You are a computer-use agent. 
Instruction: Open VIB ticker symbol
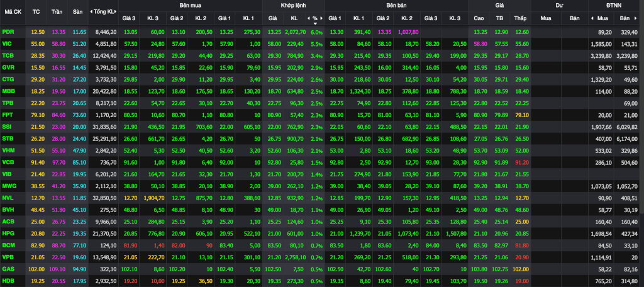pyautogui.click(x=8, y=174)
